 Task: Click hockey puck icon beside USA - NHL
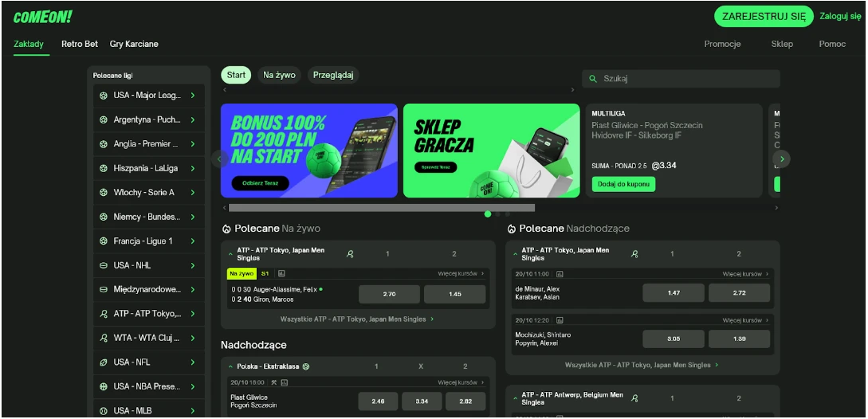coord(103,266)
